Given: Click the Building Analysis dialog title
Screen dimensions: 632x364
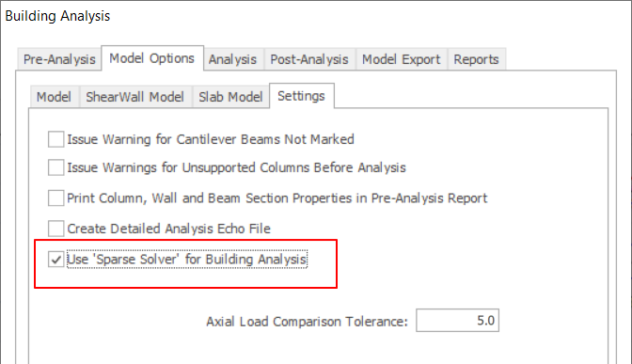Looking at the screenshot, I should tap(57, 16).
